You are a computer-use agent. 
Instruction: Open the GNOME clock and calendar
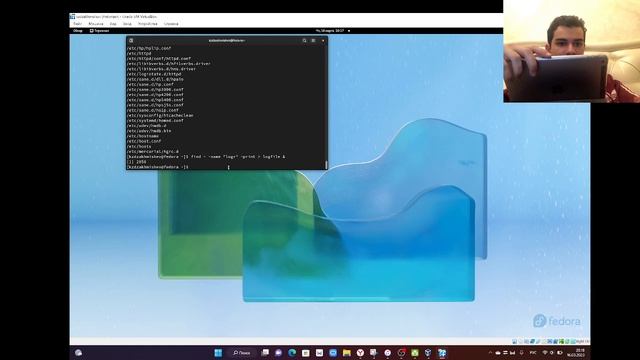[x=329, y=31]
